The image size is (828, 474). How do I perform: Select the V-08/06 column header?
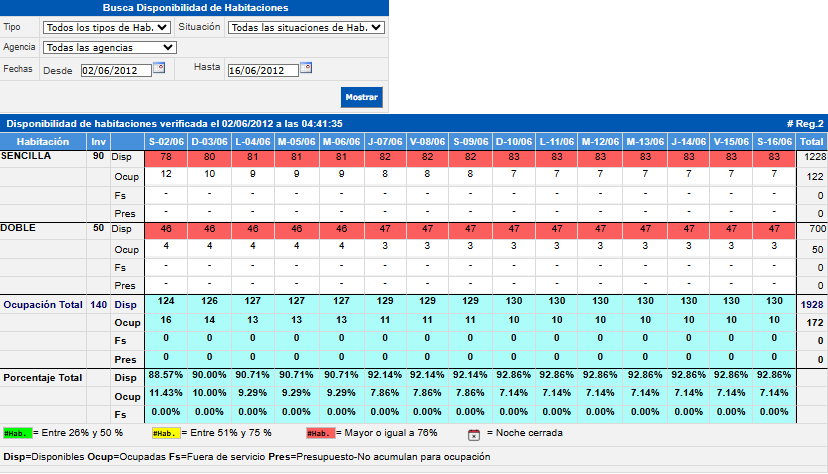427,140
